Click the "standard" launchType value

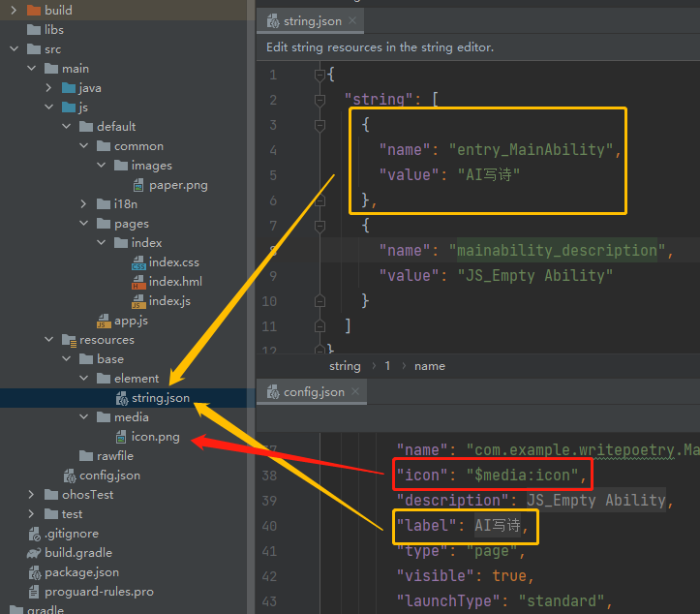[x=562, y=600]
